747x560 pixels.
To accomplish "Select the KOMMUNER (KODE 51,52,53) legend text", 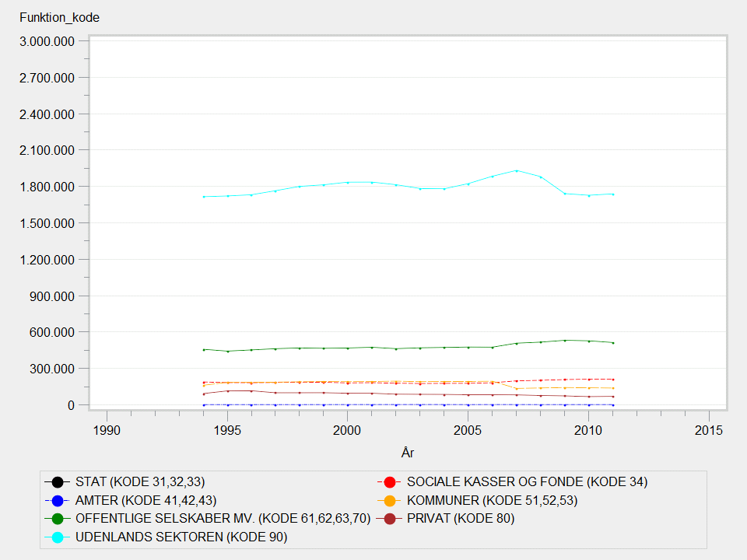I will point(492,500).
